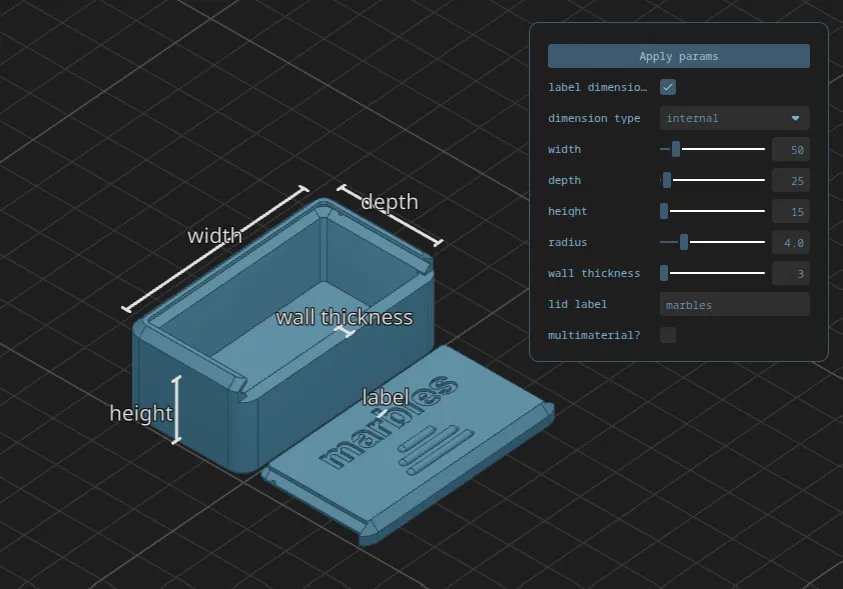Screen dimensions: 843x589
Task: Click the 'height' dimension label in viewport
Action: [x=141, y=413]
